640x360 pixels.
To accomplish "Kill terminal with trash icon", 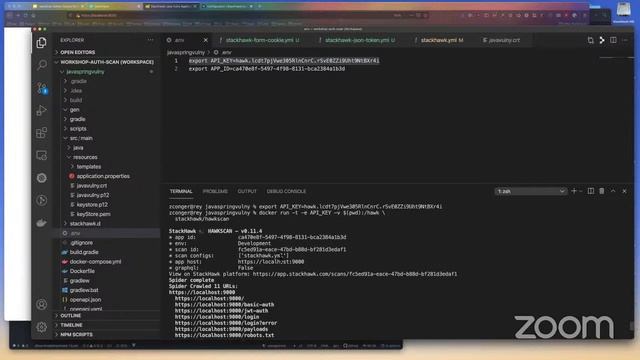I will point(602,191).
